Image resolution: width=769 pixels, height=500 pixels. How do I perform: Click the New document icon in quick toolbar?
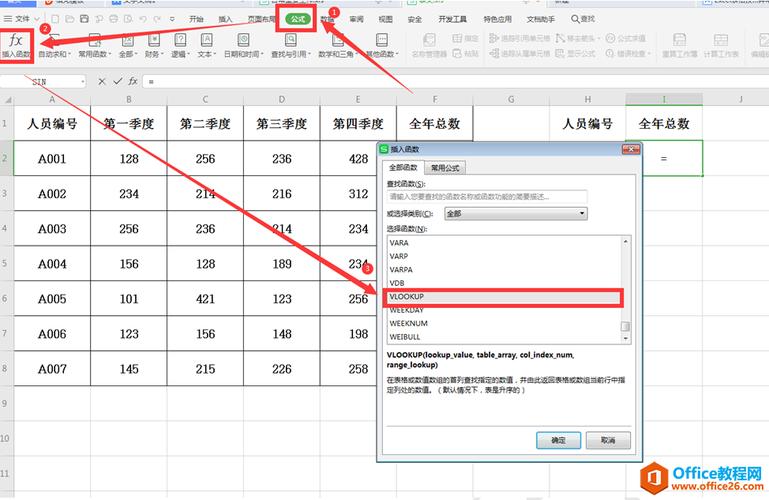pos(55,19)
